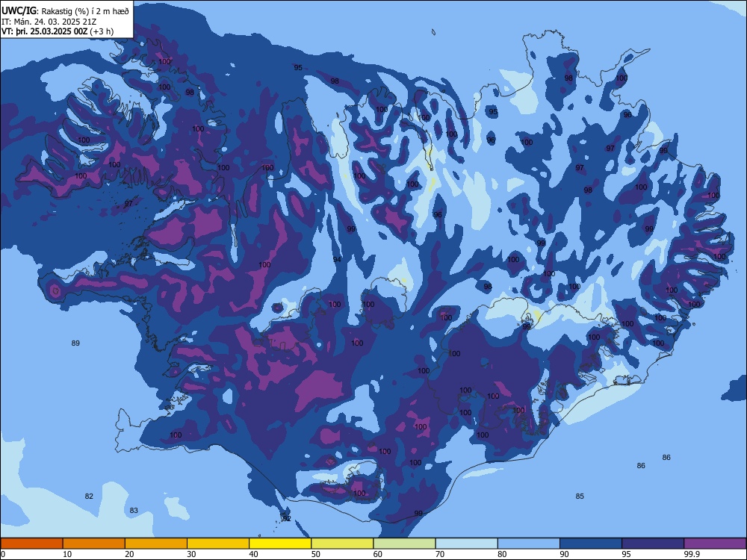Choose the 80–90 light blue legend swatch
This screenshot has width=747, height=560.
point(529,544)
